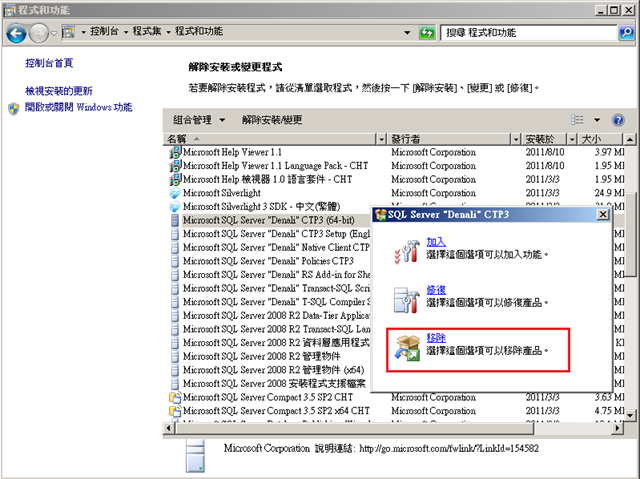Open 控制台首頁 link

point(49,63)
